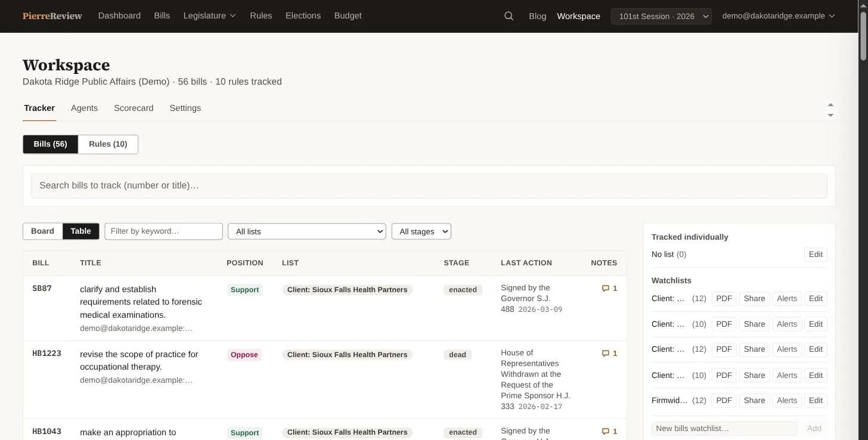Image resolution: width=868 pixels, height=440 pixels.
Task: Click the Add watchlist button
Action: pos(814,429)
